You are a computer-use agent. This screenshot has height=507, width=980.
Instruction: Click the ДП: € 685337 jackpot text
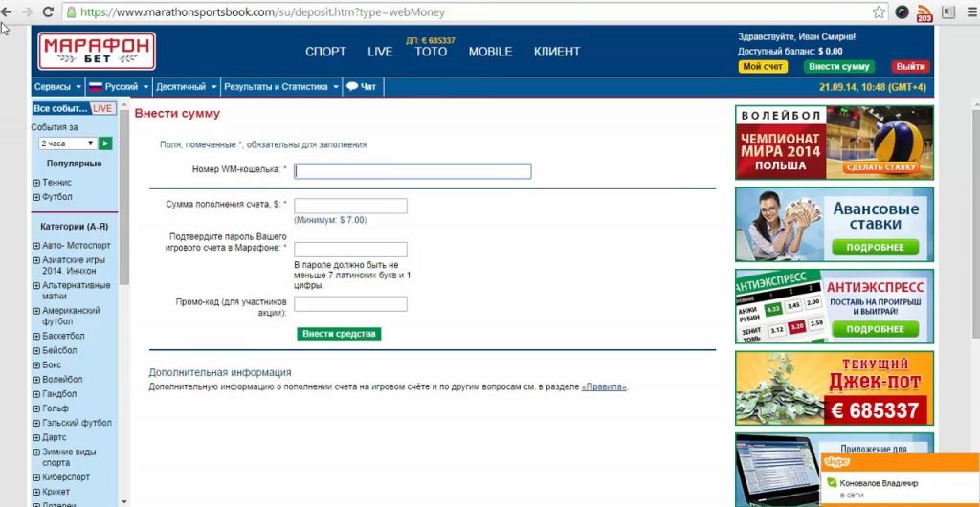click(x=431, y=40)
